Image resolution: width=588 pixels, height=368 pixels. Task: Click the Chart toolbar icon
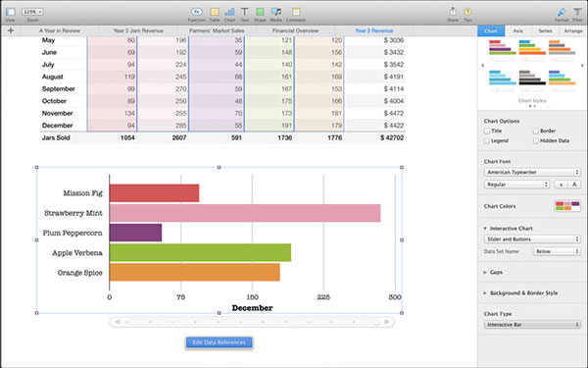coord(229,12)
